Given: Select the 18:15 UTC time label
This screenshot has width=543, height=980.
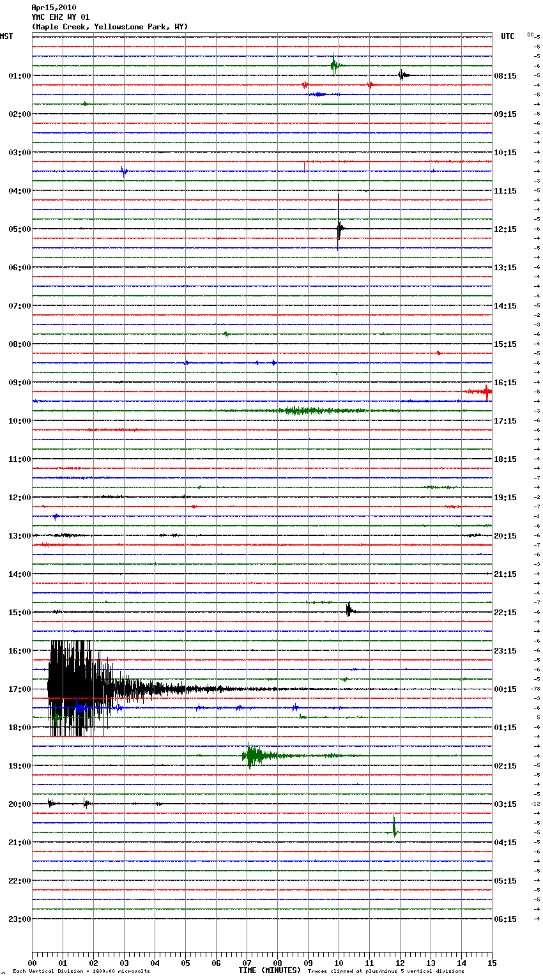Looking at the screenshot, I should (x=505, y=459).
